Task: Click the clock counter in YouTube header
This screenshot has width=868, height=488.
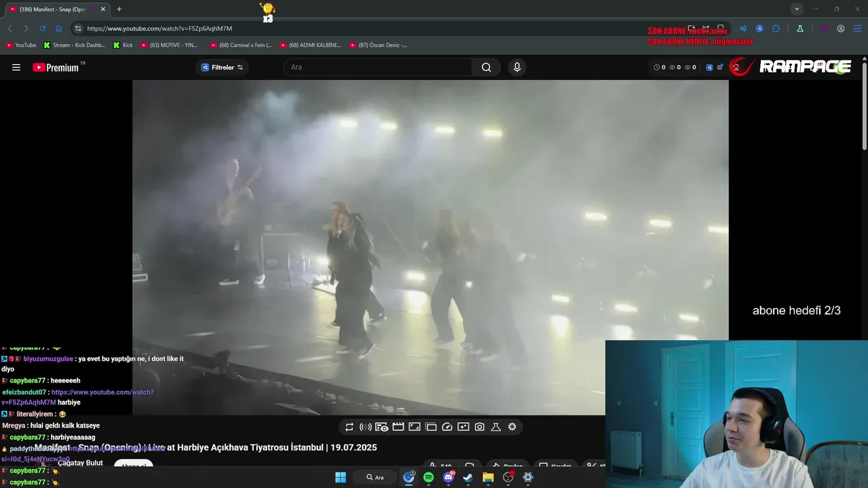Action: [x=659, y=67]
